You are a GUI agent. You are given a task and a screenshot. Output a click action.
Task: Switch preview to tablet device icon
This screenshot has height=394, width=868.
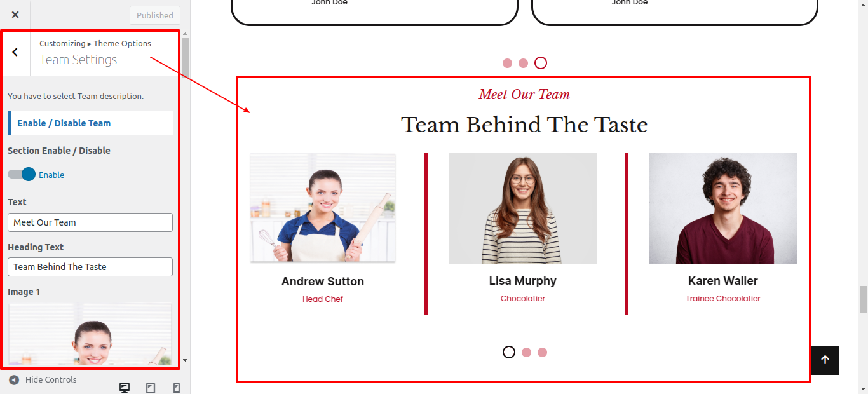tap(151, 388)
